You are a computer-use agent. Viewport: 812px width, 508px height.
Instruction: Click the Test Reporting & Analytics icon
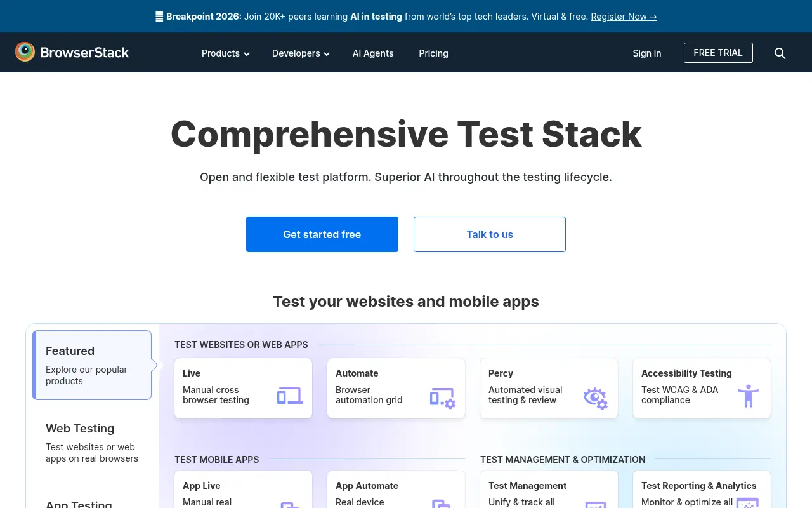click(x=748, y=505)
